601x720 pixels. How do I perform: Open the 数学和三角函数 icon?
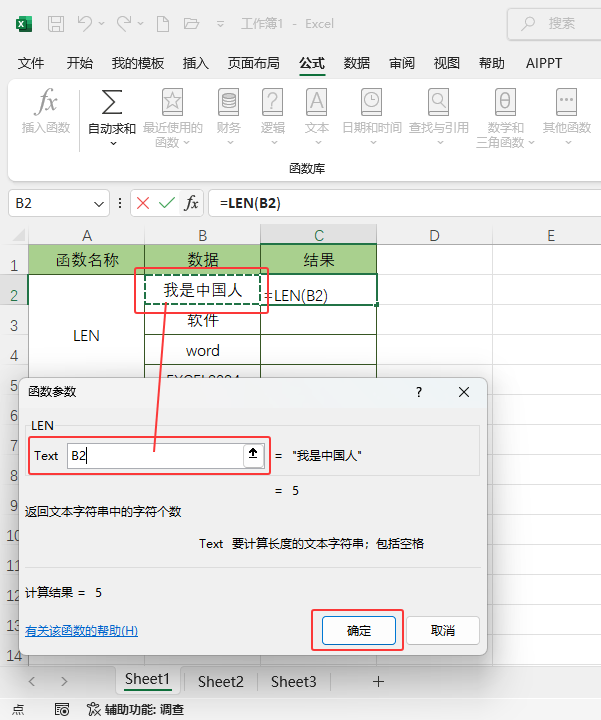[505, 101]
